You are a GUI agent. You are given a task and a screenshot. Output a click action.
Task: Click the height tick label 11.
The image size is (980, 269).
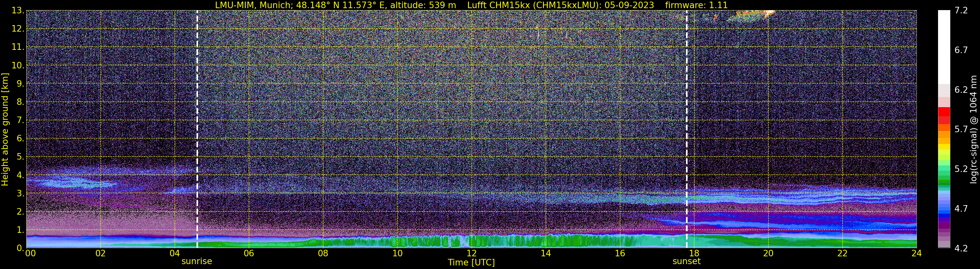click(17, 47)
